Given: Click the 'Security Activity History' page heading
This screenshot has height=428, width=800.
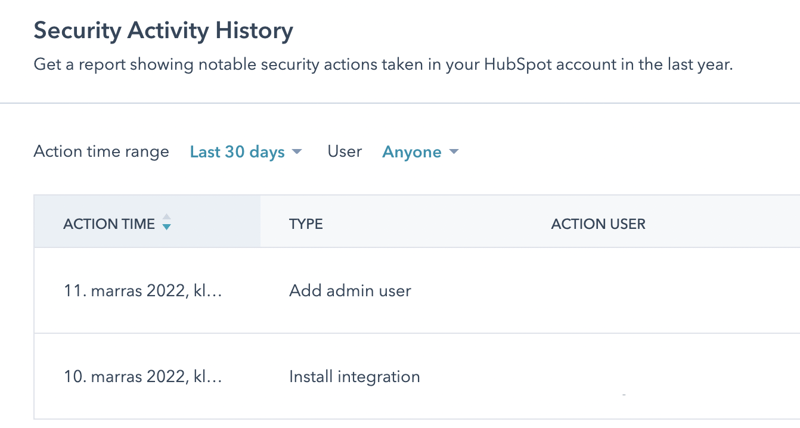Looking at the screenshot, I should pyautogui.click(x=163, y=30).
